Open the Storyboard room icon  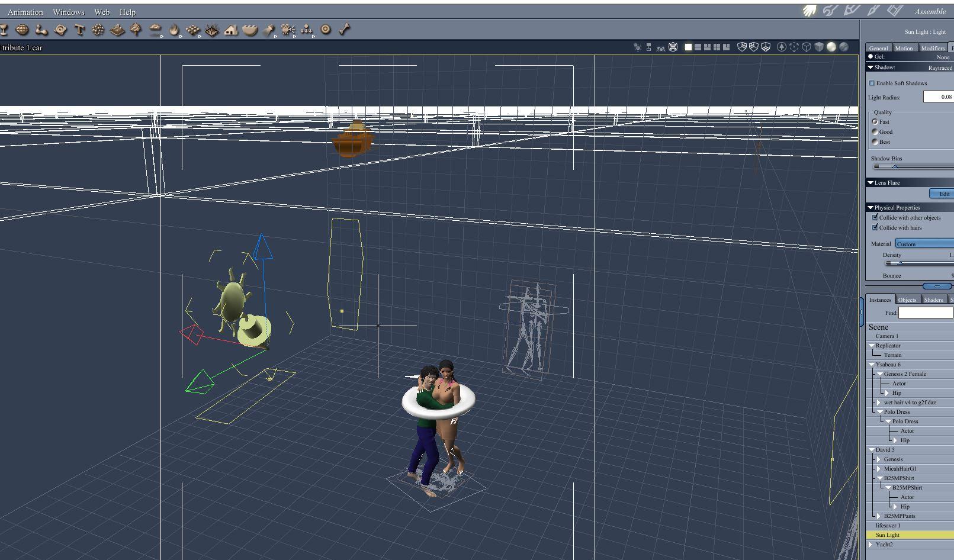[x=852, y=11]
